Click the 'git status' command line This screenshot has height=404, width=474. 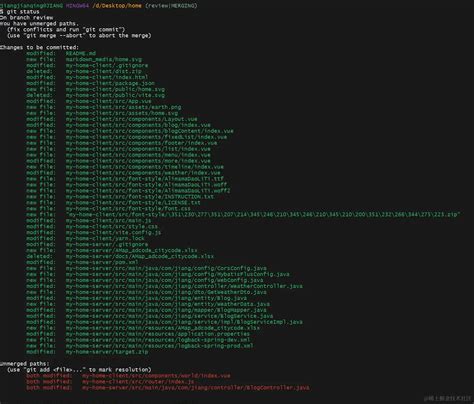pos(20,12)
